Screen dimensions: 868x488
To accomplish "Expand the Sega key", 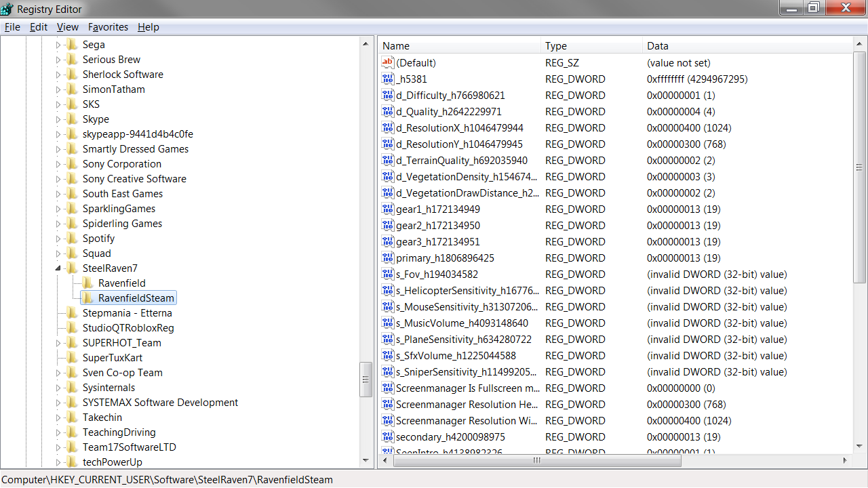I will 58,45.
